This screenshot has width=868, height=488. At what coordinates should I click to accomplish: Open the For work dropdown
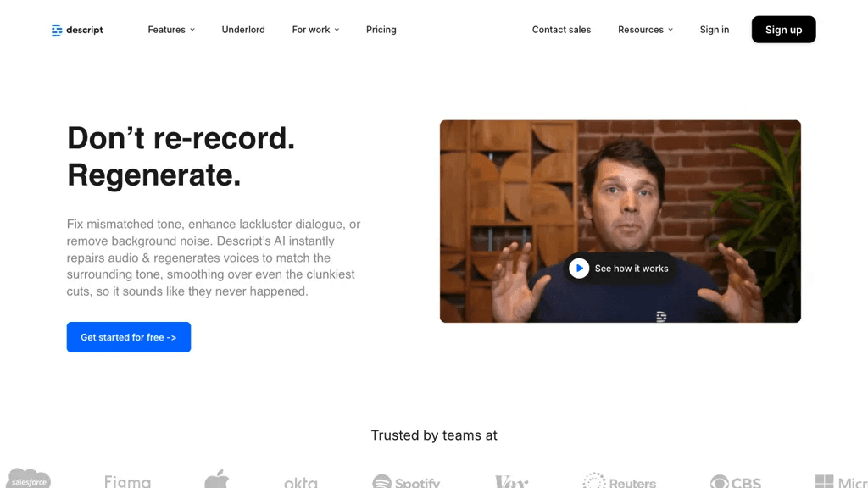coord(315,30)
